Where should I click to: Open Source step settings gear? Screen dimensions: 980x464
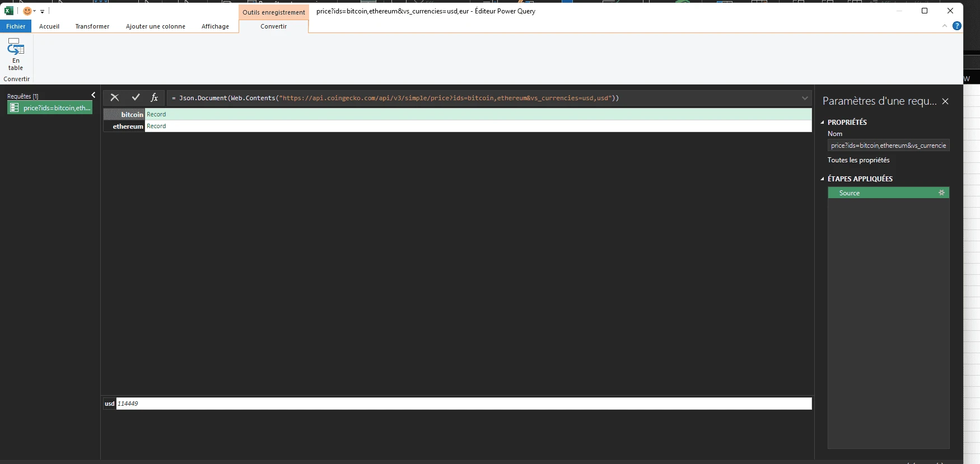[941, 193]
